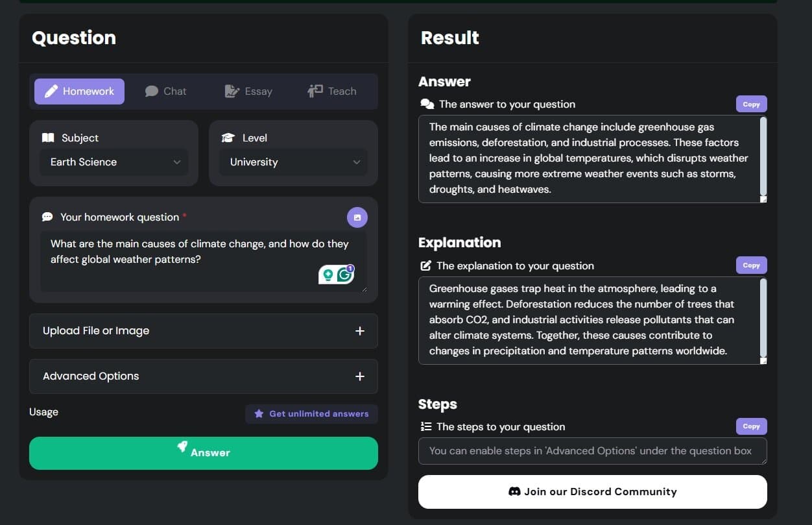The height and width of the screenshot is (525, 812).
Task: Click the green Answer button
Action: (204, 452)
